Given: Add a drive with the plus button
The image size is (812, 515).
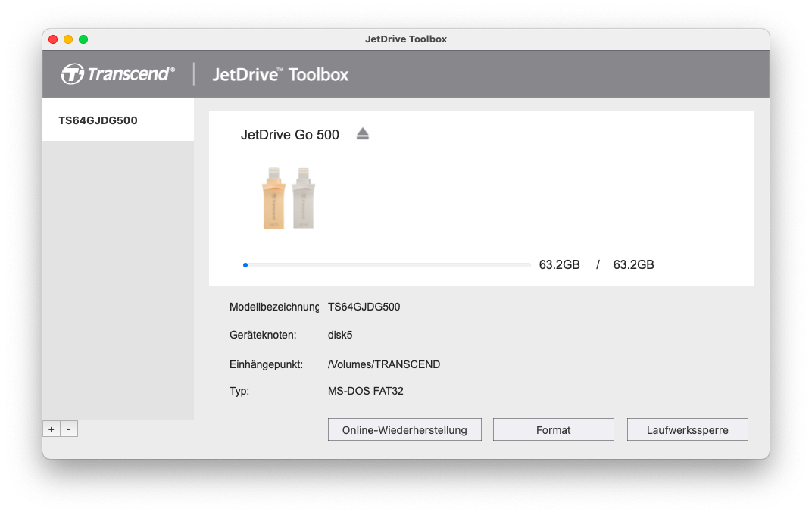Looking at the screenshot, I should tap(52, 429).
